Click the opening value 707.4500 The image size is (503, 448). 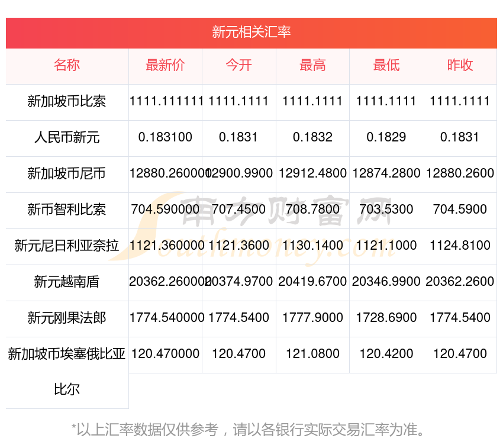pos(239,210)
